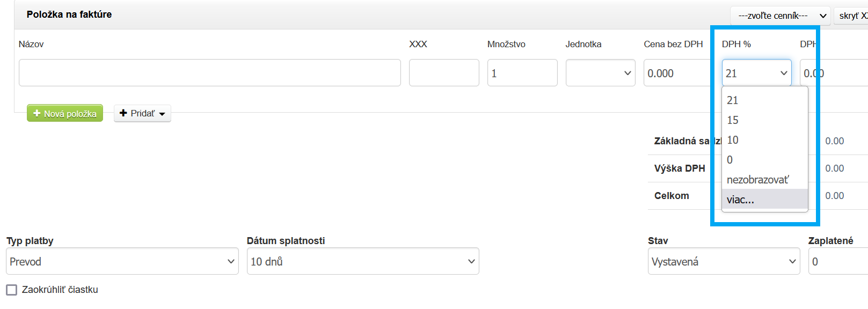The image size is (868, 309).
Task: Open the Pridať dropdown button
Action: [142, 113]
